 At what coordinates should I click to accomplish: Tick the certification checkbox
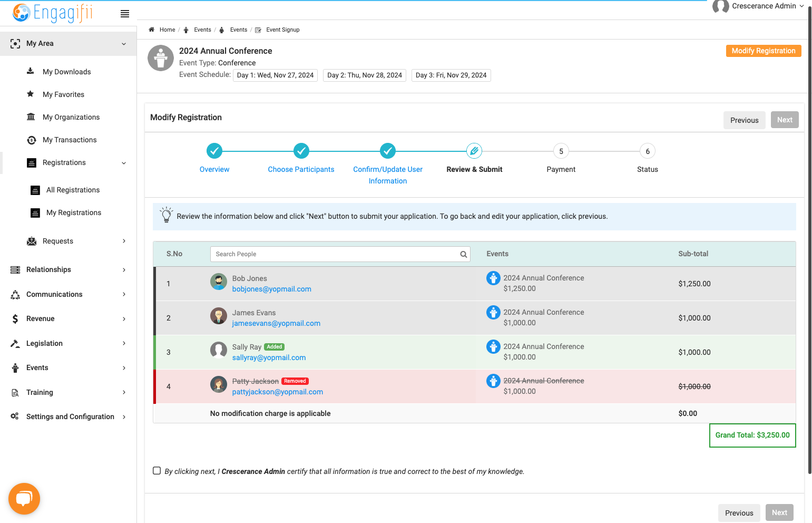pos(157,471)
